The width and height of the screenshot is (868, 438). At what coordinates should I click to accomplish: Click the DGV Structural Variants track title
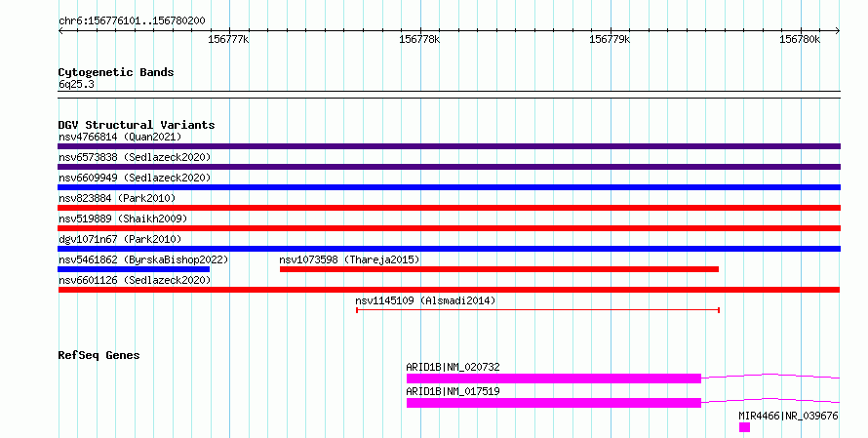coord(137,125)
